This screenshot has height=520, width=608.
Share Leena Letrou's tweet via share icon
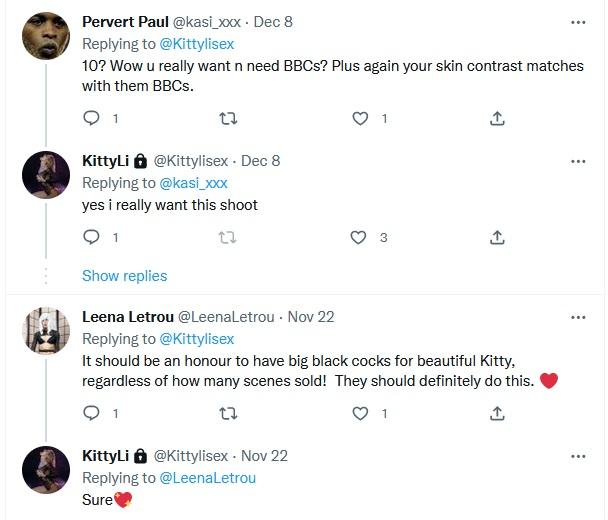497,413
